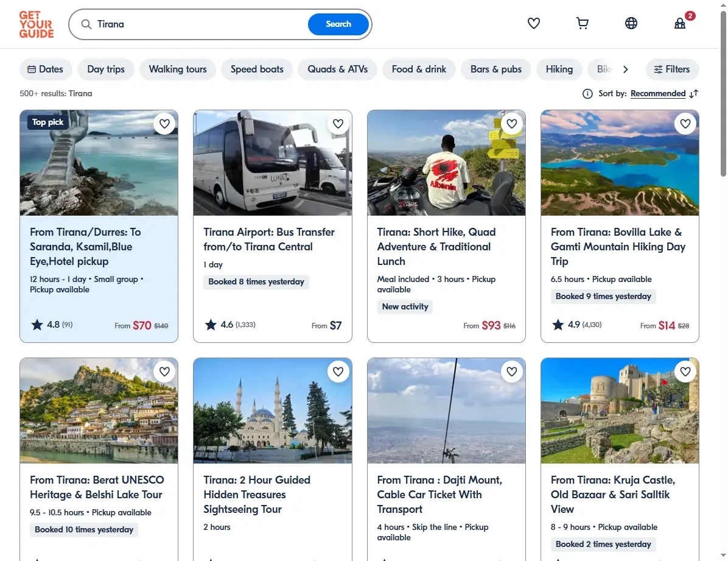Viewport: 728px width, 561px height.
Task: Heart the Dajti Mount Cable Car card
Action: (512, 372)
